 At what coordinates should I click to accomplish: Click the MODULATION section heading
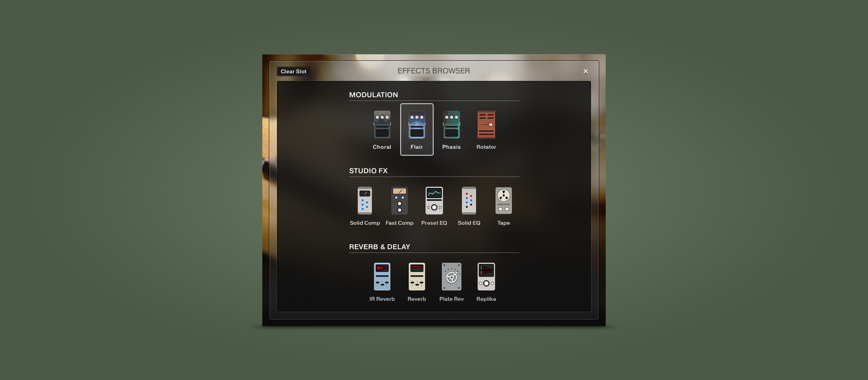coord(373,95)
